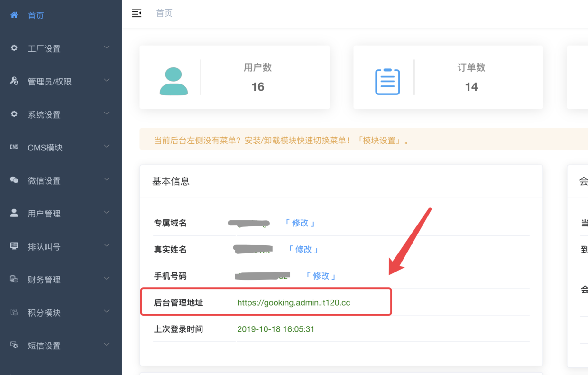Click the 短信设置 icon
The image size is (588, 375).
(x=14, y=345)
